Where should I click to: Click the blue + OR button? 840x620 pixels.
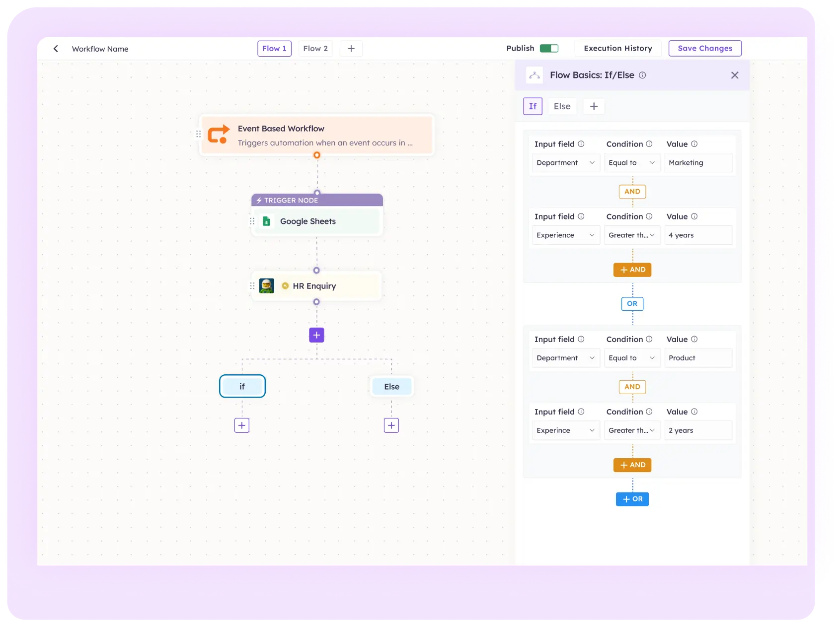(632, 499)
